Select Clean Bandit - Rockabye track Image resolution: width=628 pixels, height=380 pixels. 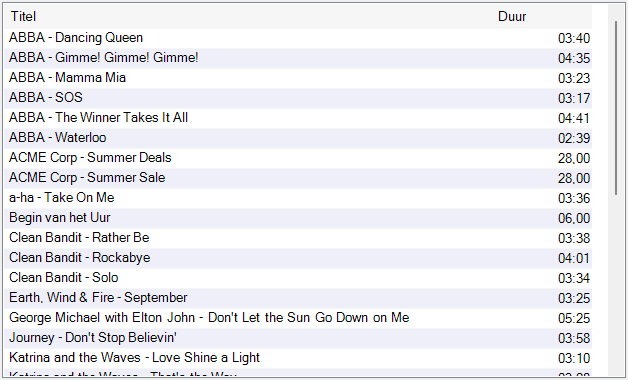click(298, 259)
